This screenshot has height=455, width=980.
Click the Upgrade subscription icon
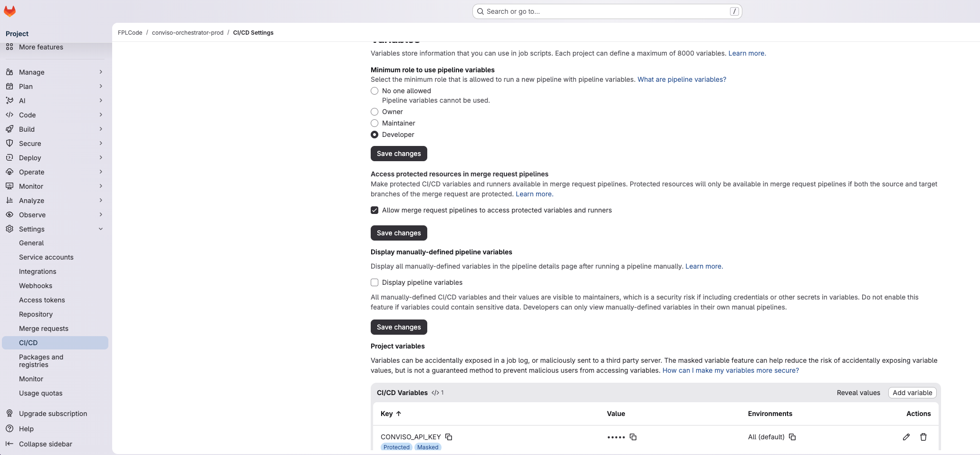coord(10,414)
